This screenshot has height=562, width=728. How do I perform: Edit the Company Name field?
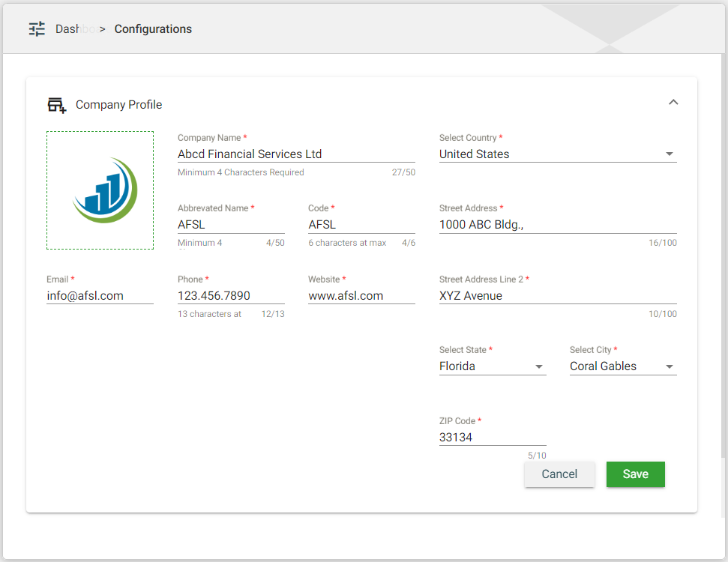pos(295,154)
